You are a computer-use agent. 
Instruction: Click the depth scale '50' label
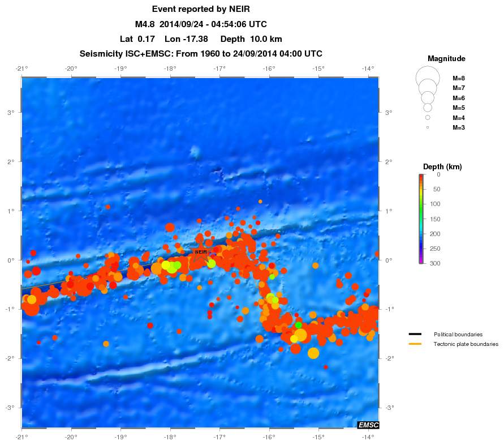coord(437,189)
